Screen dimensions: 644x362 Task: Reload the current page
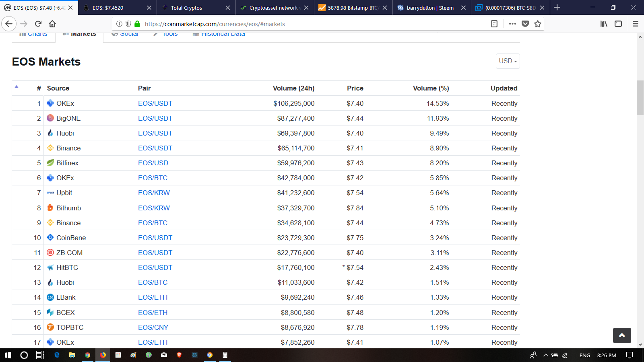[38, 24]
